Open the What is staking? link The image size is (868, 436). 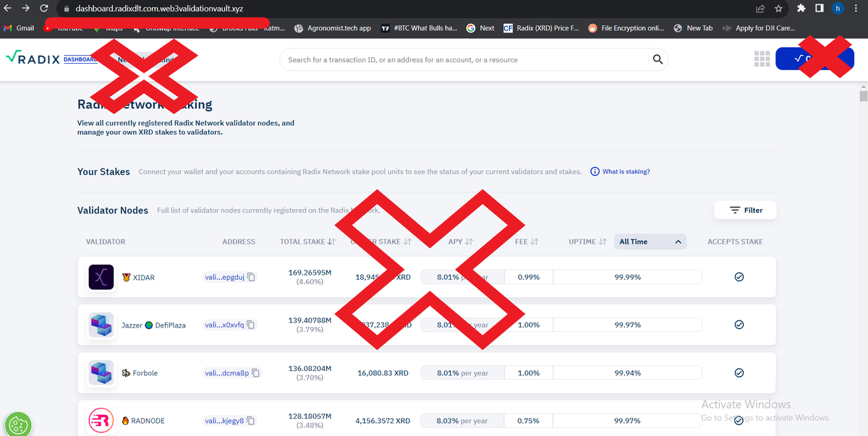[626, 171]
